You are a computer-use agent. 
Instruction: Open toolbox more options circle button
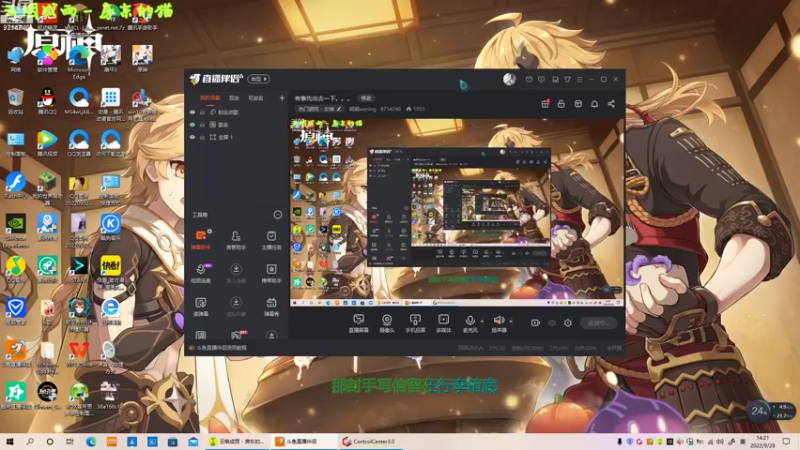pos(278,215)
